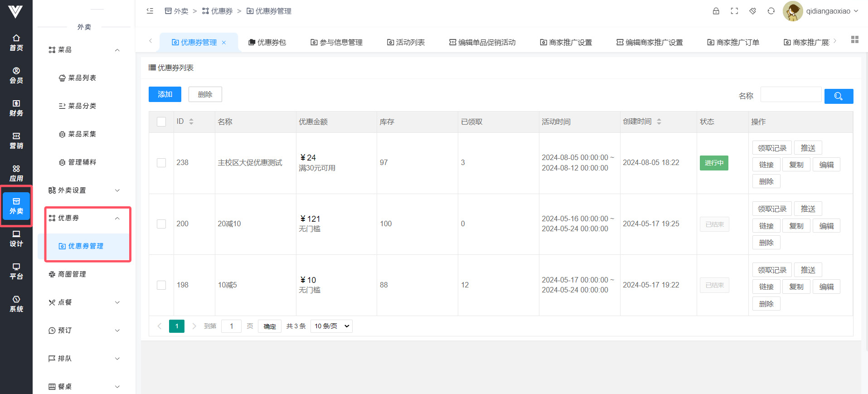Screen dimensions: 868x394
Task: Click the blue 添加 button
Action: [165, 94]
